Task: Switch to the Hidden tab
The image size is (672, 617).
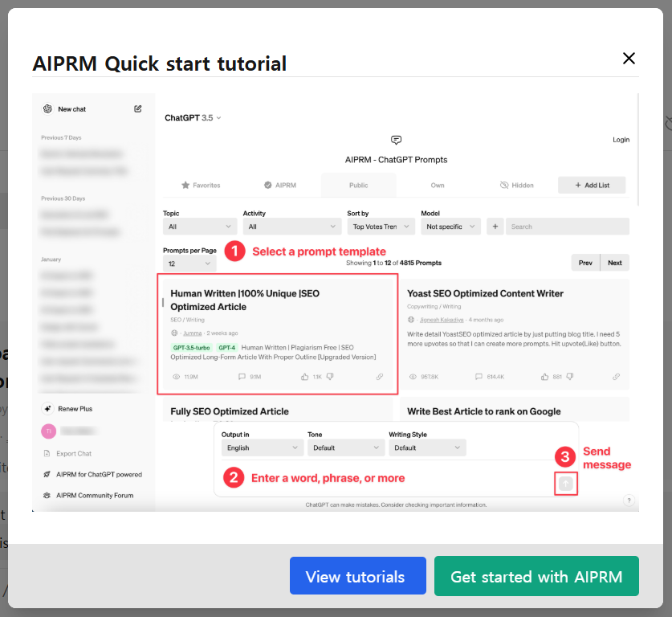Action: pos(517,186)
